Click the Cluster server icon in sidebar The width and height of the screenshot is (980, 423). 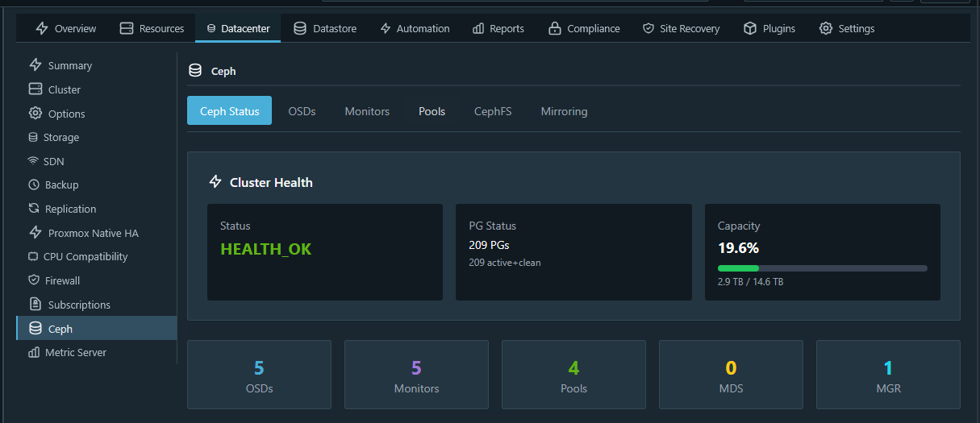point(35,89)
